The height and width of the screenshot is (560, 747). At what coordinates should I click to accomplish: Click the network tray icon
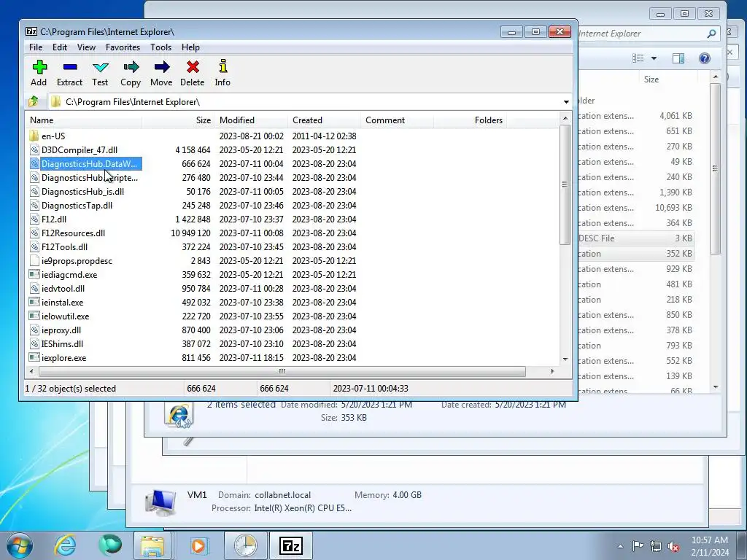656,547
